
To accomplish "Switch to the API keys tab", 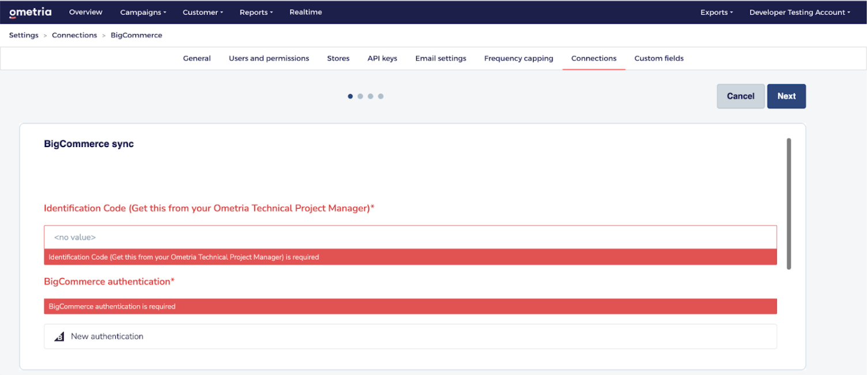I will 383,58.
